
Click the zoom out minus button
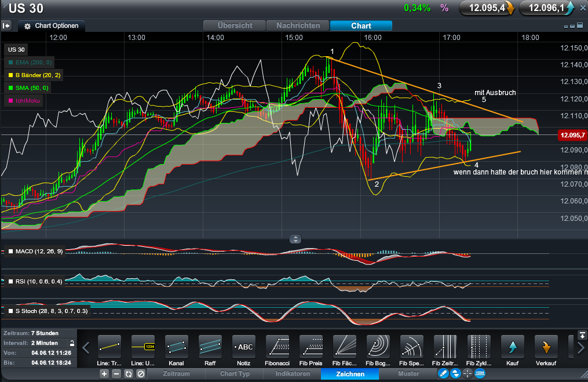pos(116,374)
